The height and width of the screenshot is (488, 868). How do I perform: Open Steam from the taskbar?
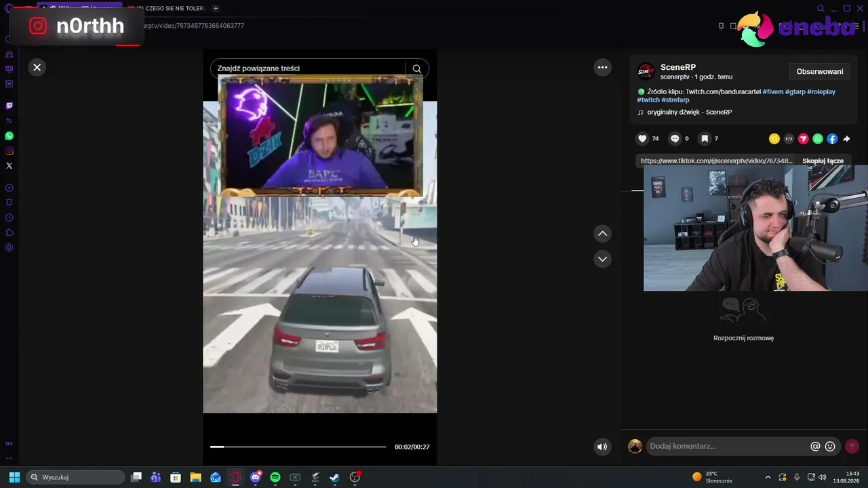pos(335,477)
